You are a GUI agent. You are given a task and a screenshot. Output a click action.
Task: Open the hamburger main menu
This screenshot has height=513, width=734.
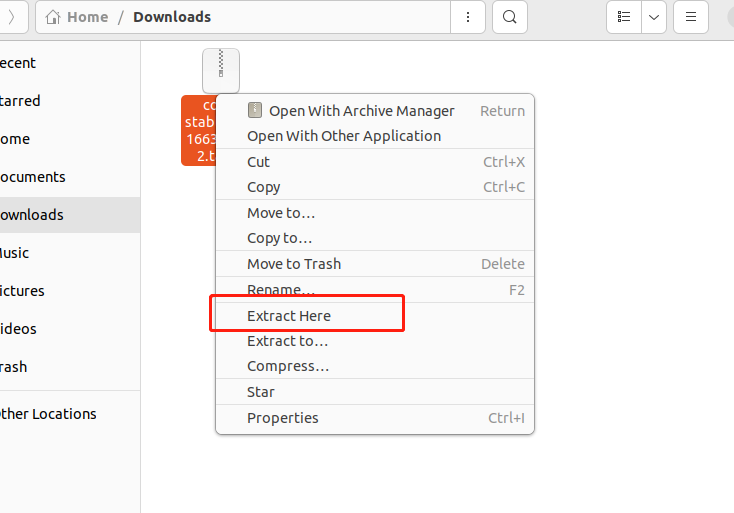click(x=690, y=17)
